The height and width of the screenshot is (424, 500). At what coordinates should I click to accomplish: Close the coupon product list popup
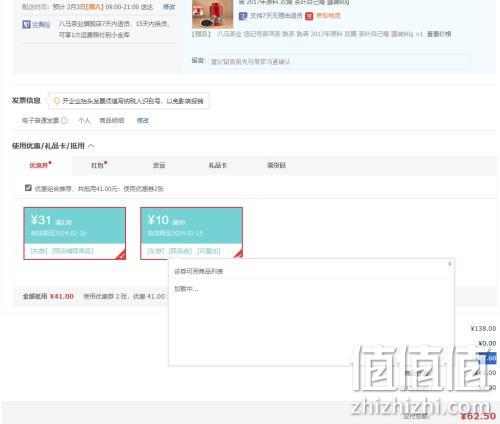pos(450,264)
